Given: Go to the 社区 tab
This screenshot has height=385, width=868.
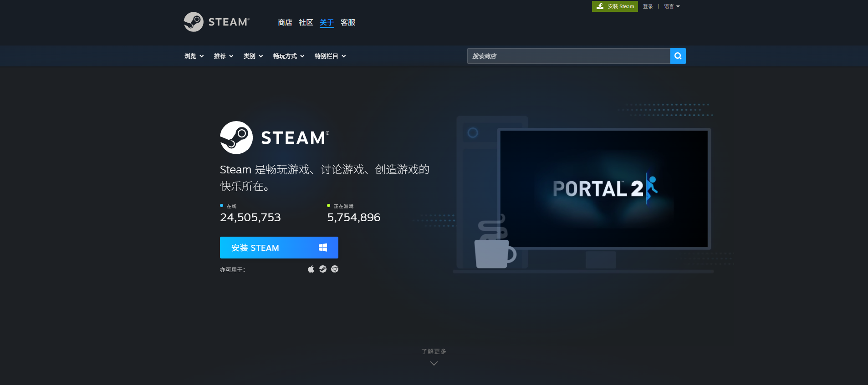Looking at the screenshot, I should [306, 22].
